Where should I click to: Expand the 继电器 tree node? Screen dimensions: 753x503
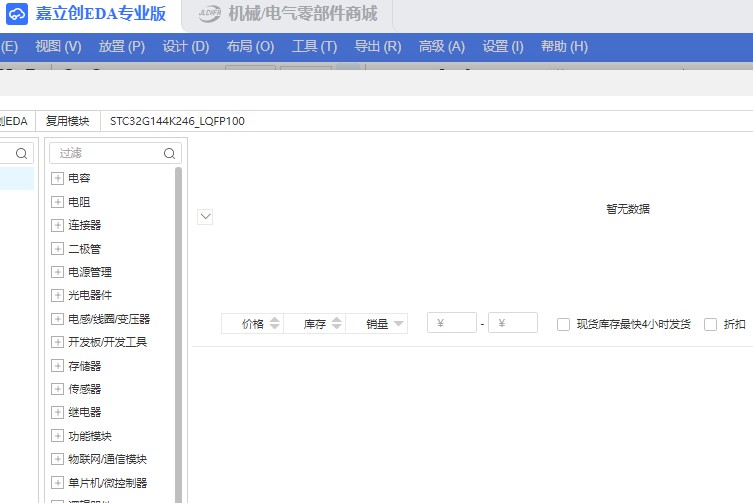tap(57, 412)
